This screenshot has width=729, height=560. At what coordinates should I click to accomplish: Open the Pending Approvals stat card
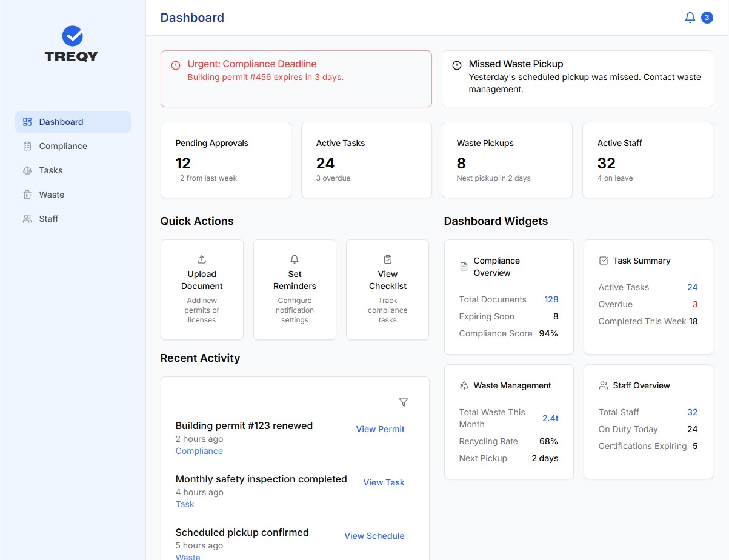[226, 160]
